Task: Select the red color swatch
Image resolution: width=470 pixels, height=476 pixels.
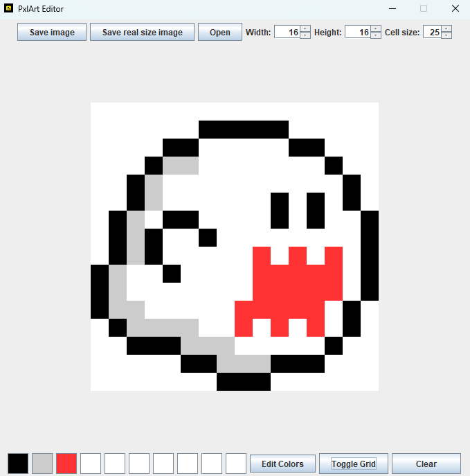Action: pos(66,464)
